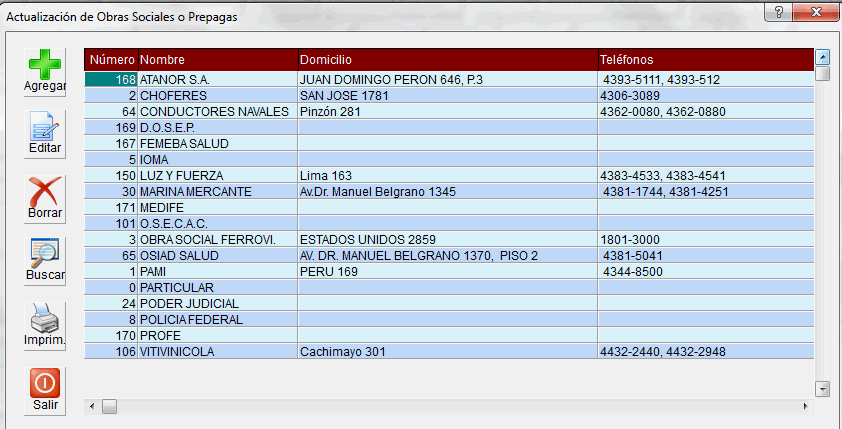The width and height of the screenshot is (842, 429).
Task: Click phone cell 4393-5111, 4393-512
Action: 706,80
